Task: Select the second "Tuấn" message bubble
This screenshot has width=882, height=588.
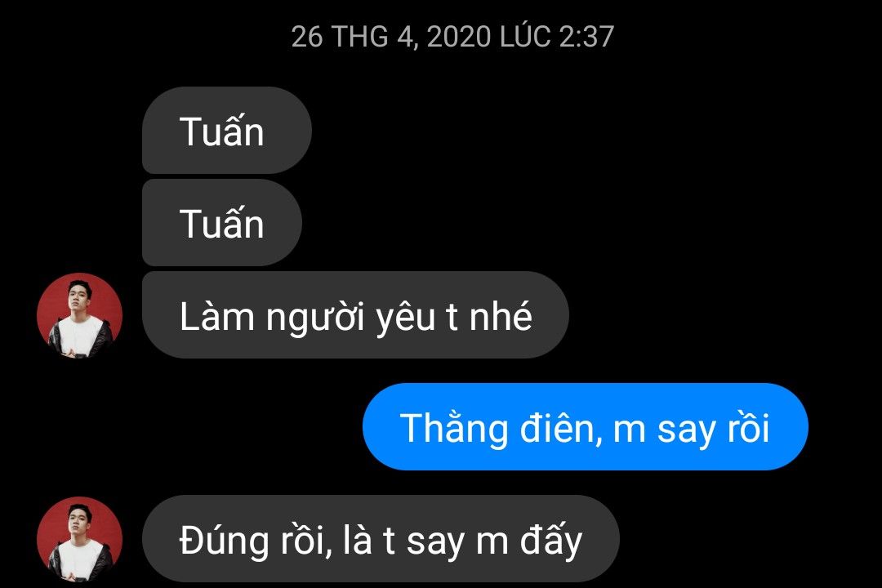Action: pos(222,223)
